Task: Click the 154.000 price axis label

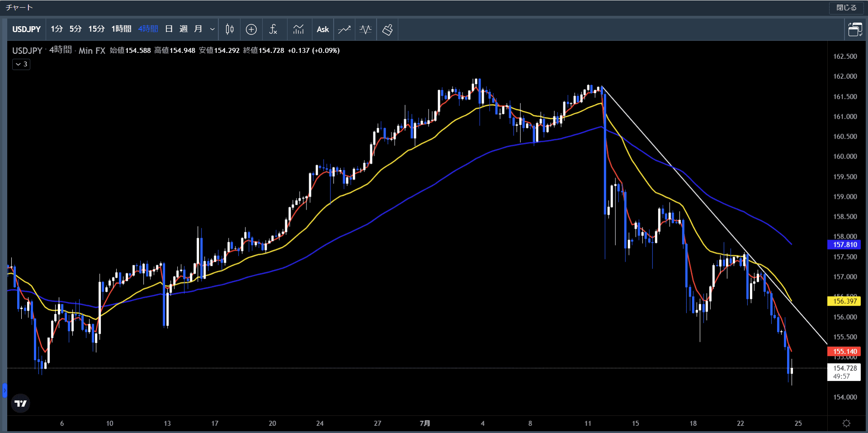Action: [x=845, y=397]
